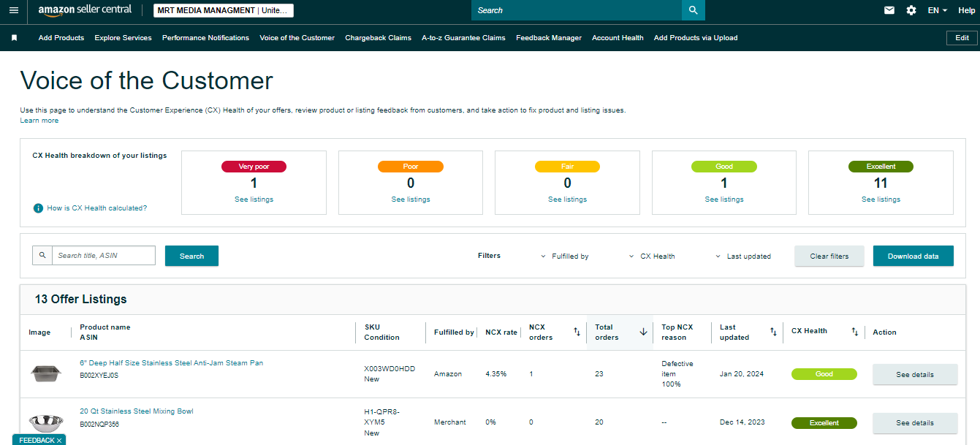Open the mail messages icon
The height and width of the screenshot is (445, 980).
tap(889, 10)
